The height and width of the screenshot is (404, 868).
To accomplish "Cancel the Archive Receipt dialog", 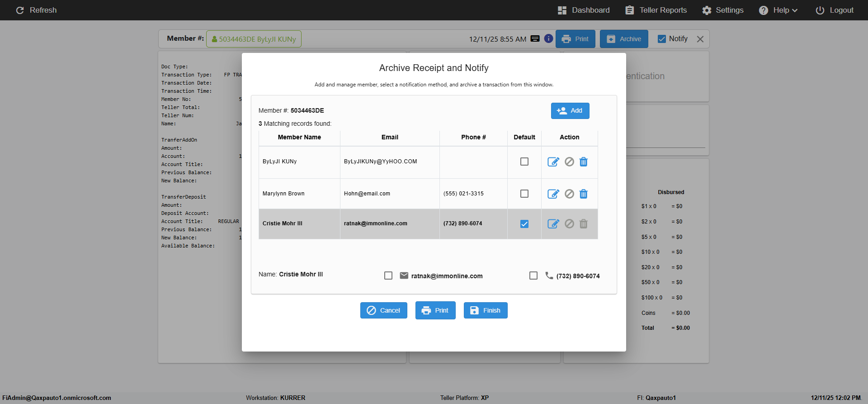I will (x=384, y=310).
